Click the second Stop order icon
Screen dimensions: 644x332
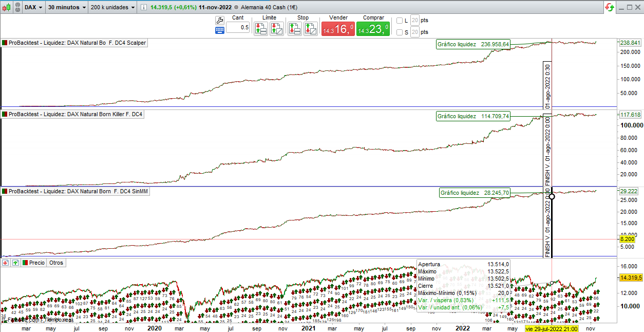tap(311, 29)
